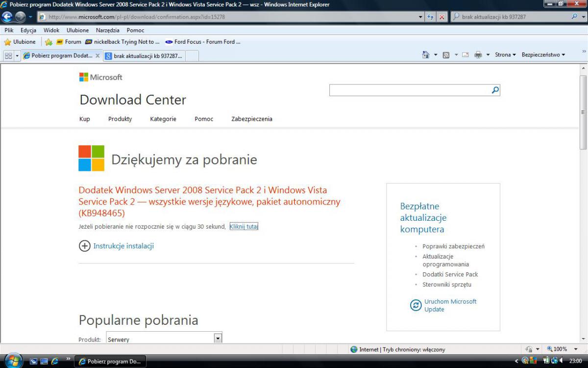Screen dimensions: 588x368
Task: Open the Ford Focus Forum favorite
Action: (x=203, y=42)
